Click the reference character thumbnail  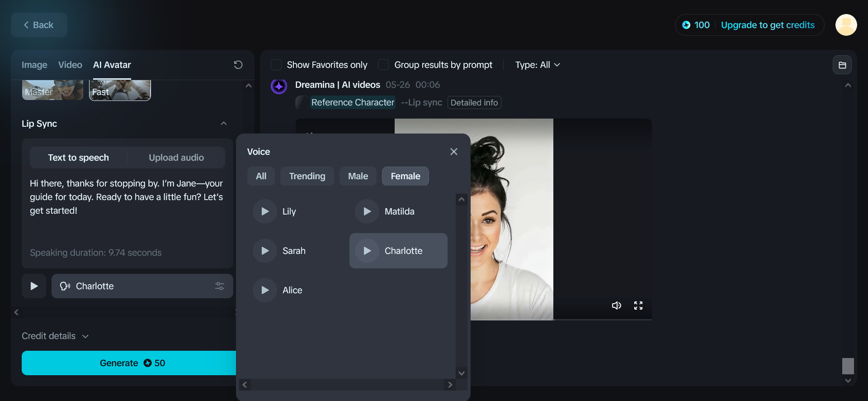[302, 103]
